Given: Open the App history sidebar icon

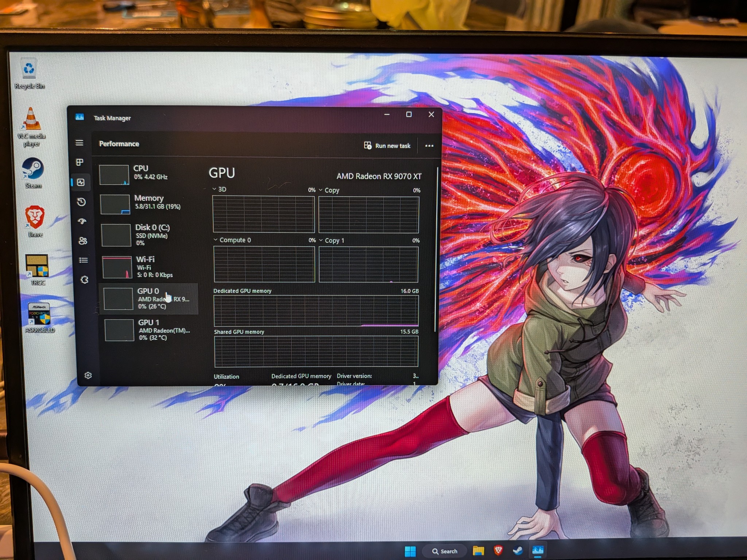Looking at the screenshot, I should [81, 202].
